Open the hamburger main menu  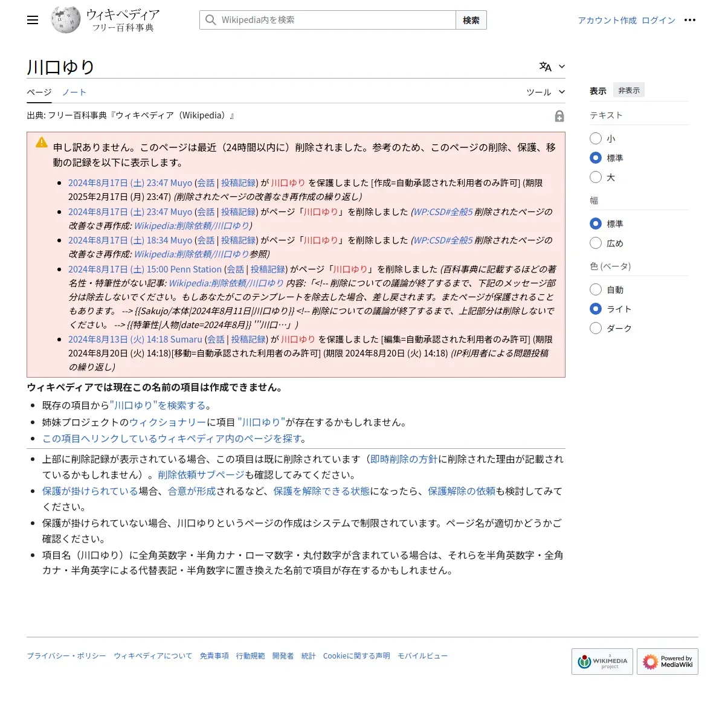33,20
